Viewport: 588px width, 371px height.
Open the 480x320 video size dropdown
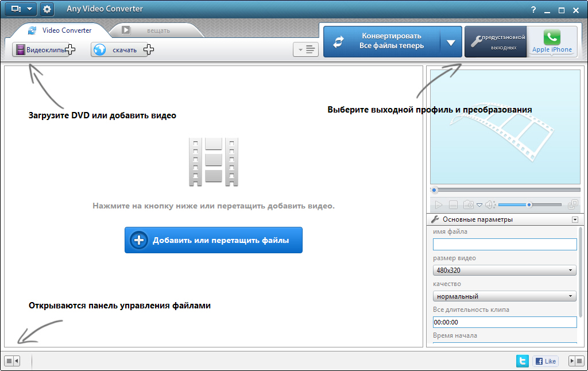click(x=505, y=270)
